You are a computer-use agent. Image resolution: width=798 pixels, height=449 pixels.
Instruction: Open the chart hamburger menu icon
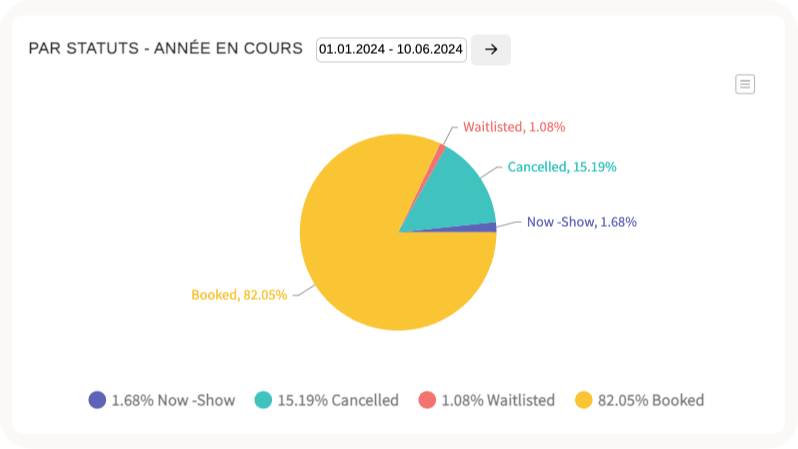[x=745, y=84]
